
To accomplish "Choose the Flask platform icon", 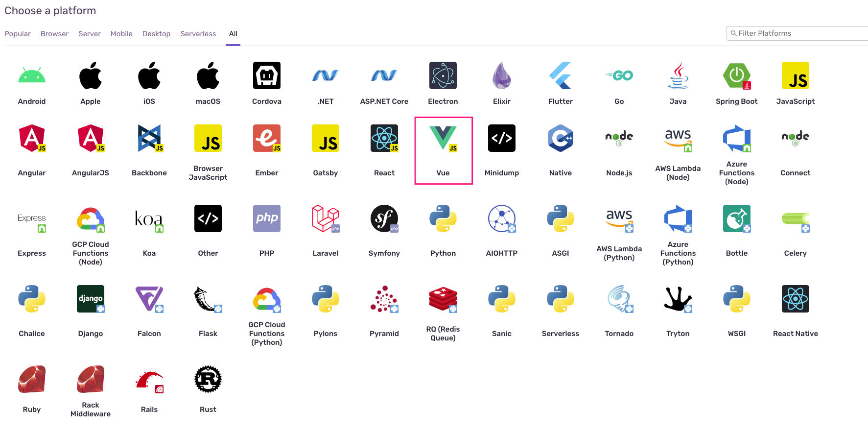I will coord(208,299).
